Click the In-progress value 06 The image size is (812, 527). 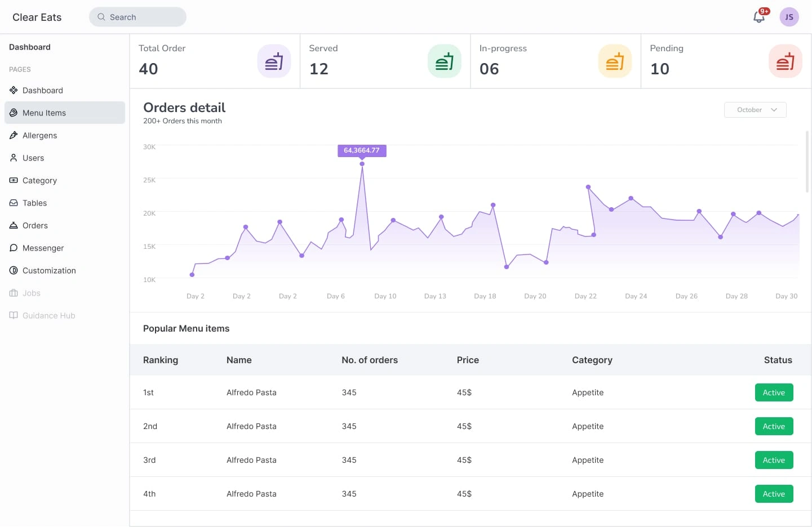tap(489, 69)
